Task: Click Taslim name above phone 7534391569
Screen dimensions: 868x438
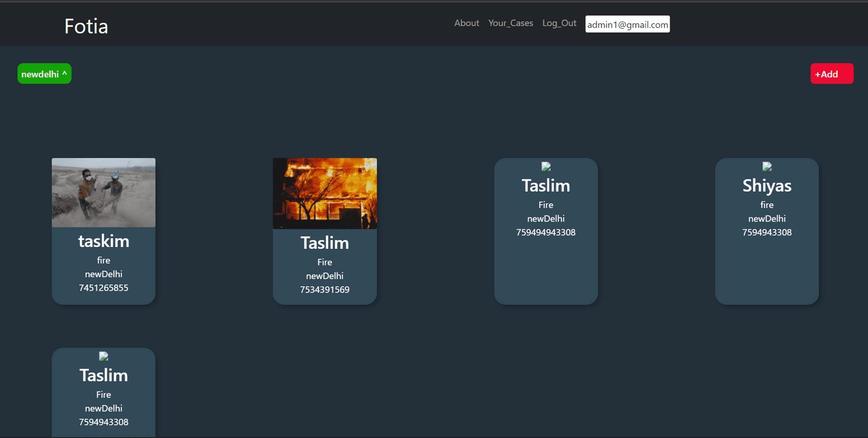Action: pyautogui.click(x=325, y=243)
